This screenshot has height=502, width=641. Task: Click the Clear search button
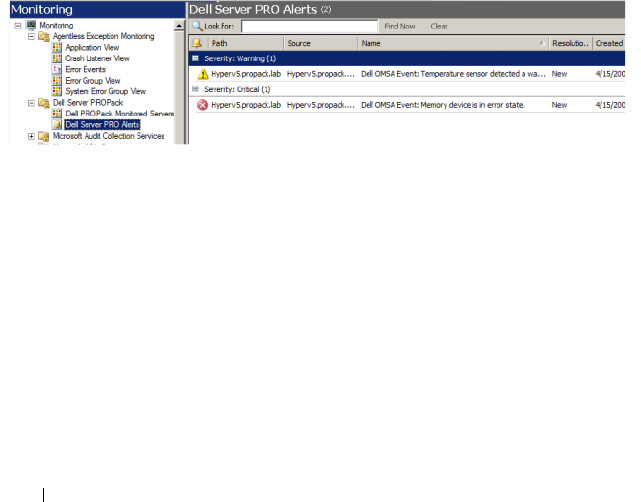(x=439, y=26)
